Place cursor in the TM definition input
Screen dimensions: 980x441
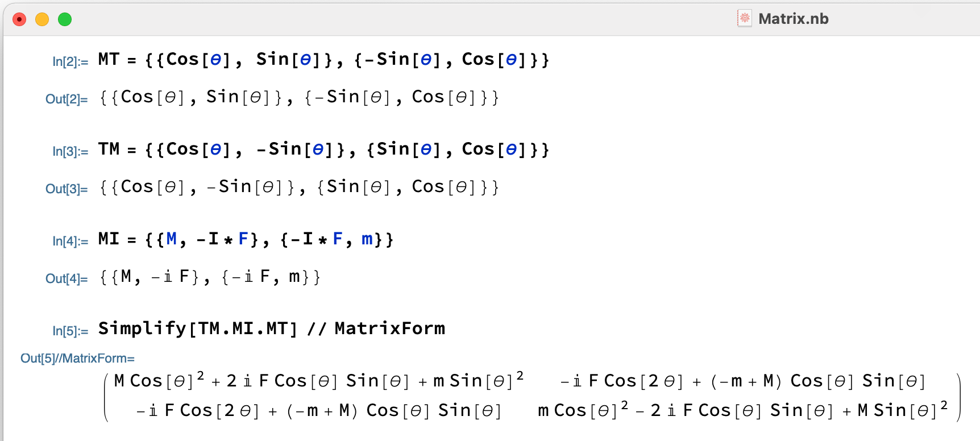click(323, 149)
